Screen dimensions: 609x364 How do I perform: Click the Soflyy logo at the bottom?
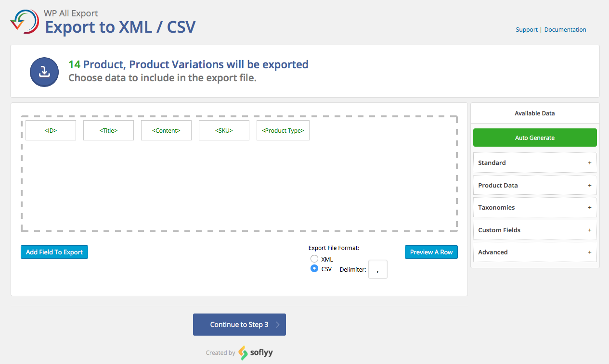pos(256,352)
